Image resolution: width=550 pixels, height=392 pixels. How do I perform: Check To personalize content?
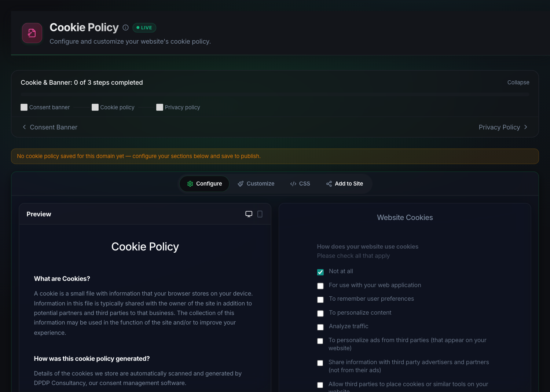click(320, 314)
